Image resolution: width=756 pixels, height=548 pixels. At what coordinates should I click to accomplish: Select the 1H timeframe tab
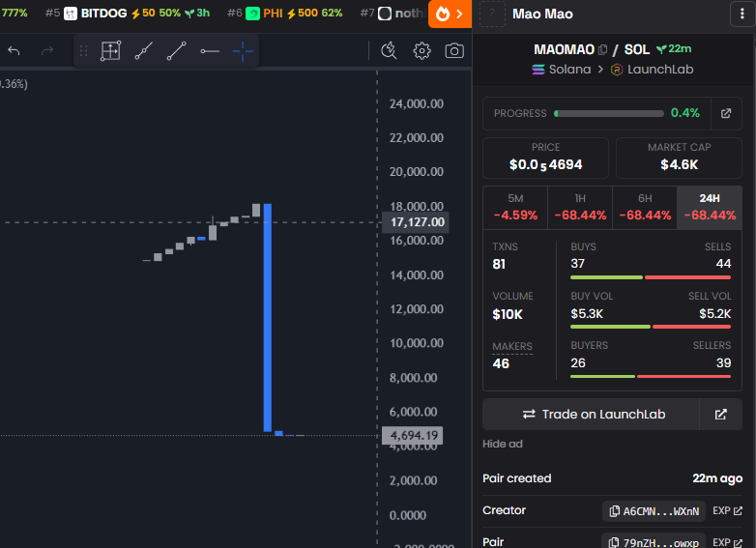(x=580, y=208)
